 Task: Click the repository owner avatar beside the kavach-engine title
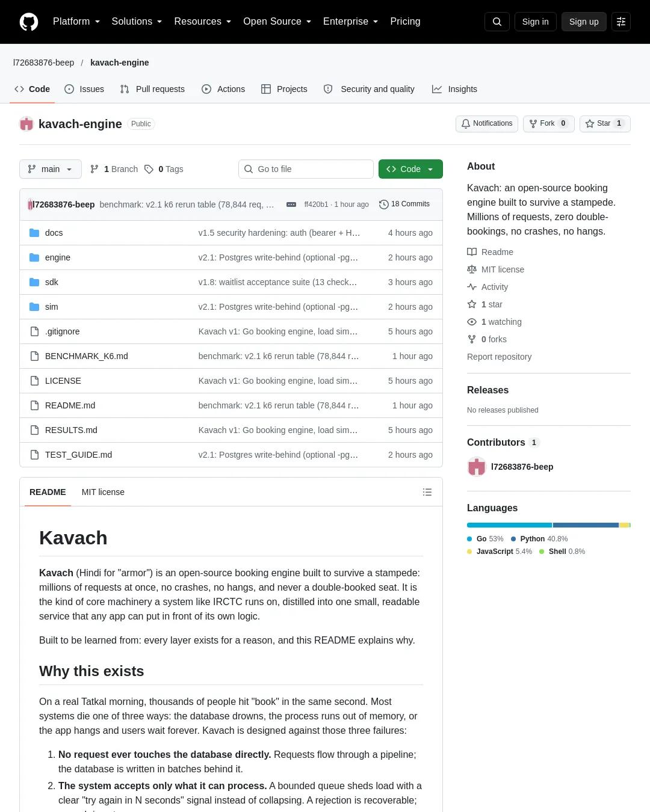click(26, 124)
